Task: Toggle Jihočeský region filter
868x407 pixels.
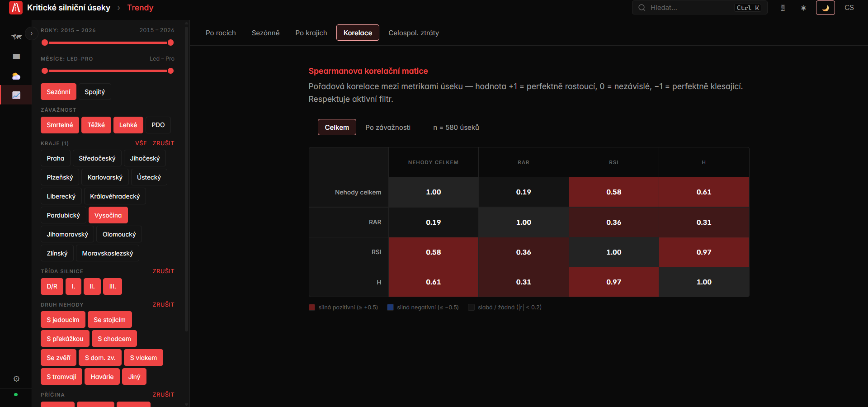Action: (145, 158)
